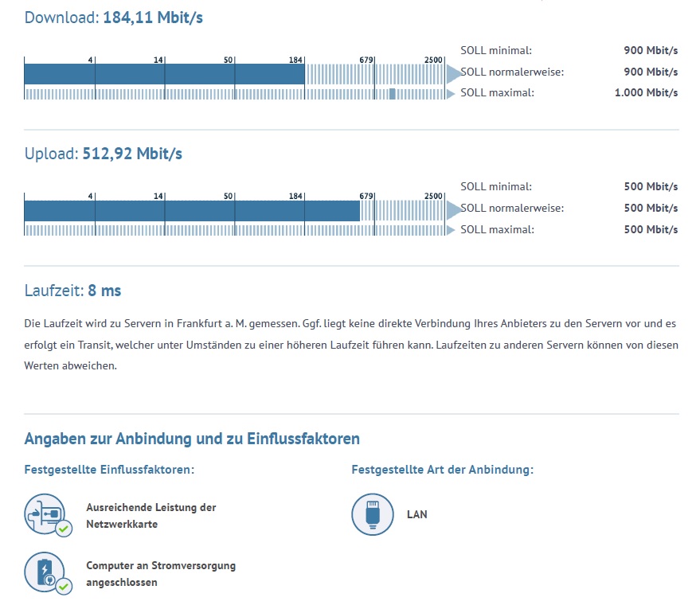Click the power supply battery icon
The image size is (700, 609).
point(45,572)
